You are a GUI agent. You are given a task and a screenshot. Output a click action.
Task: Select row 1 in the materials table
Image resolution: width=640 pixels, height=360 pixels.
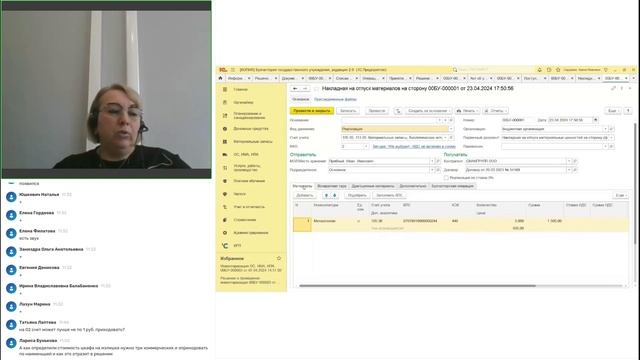(460, 224)
